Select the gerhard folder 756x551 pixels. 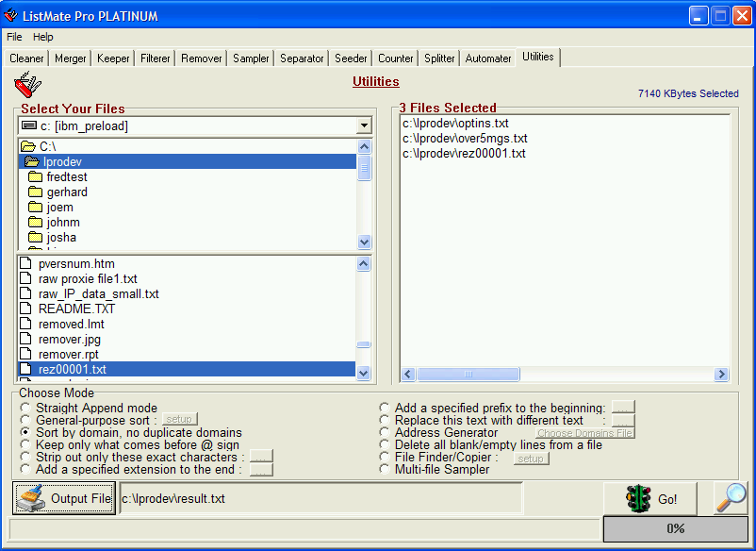point(58,192)
